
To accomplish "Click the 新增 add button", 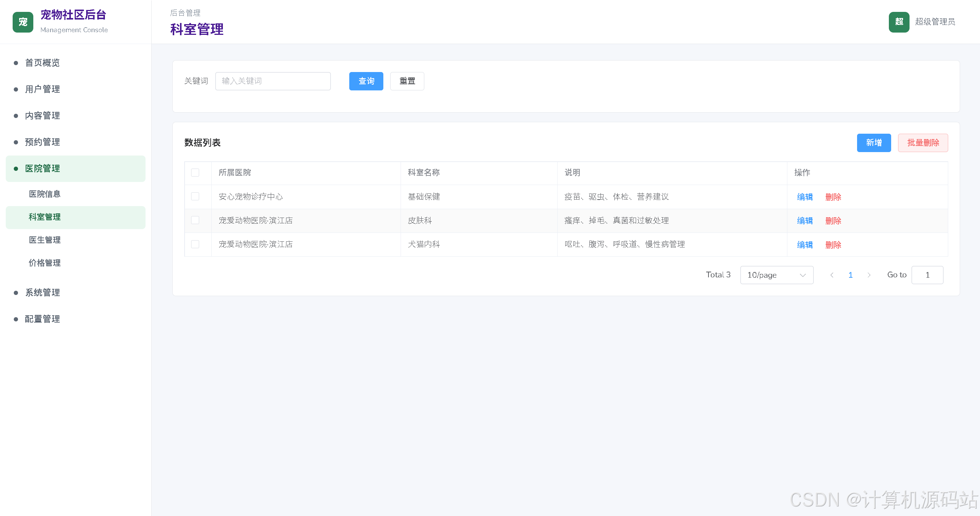I will [x=874, y=143].
